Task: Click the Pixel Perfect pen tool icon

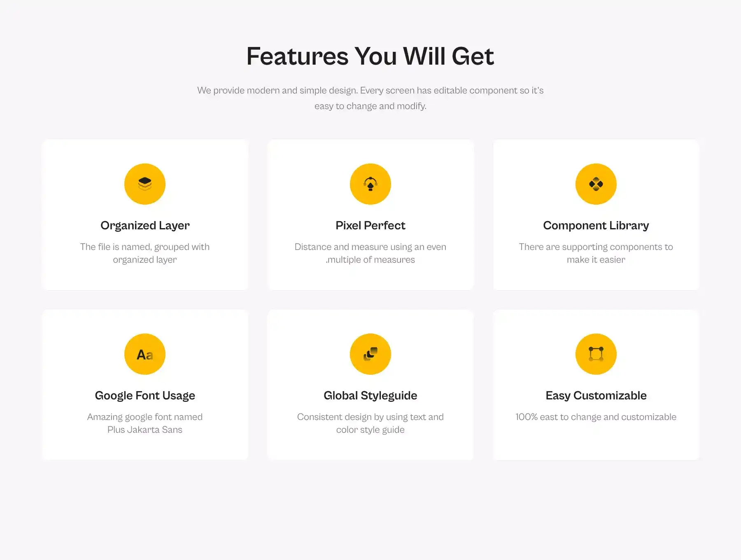Action: (x=370, y=184)
